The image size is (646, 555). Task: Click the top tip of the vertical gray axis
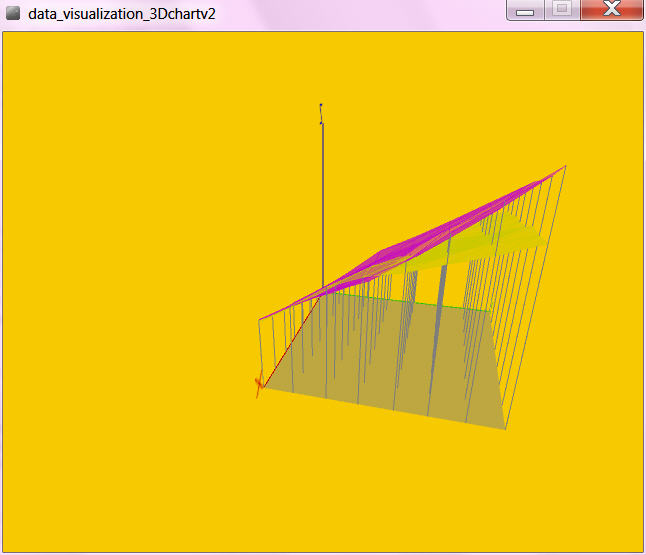tap(321, 105)
